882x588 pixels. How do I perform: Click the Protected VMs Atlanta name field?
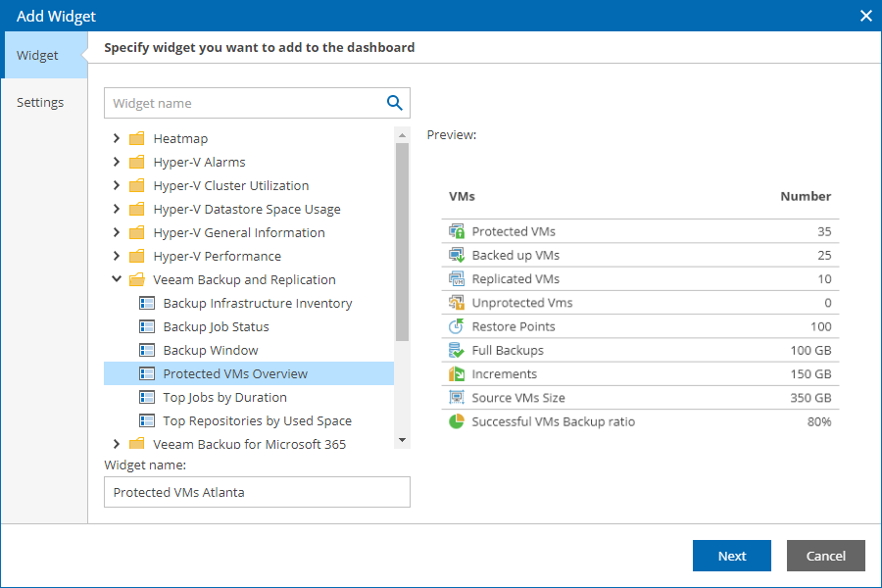257,492
